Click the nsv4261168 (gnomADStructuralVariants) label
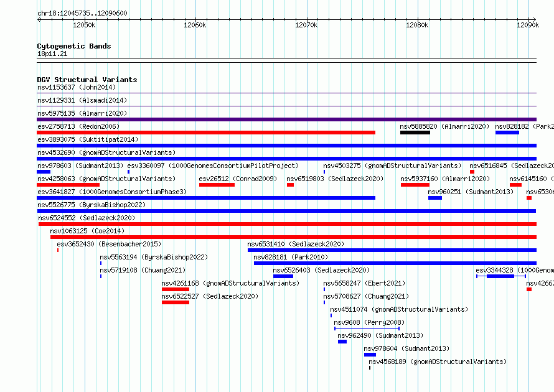Viewport: 554px width, 392px height. pos(230,283)
